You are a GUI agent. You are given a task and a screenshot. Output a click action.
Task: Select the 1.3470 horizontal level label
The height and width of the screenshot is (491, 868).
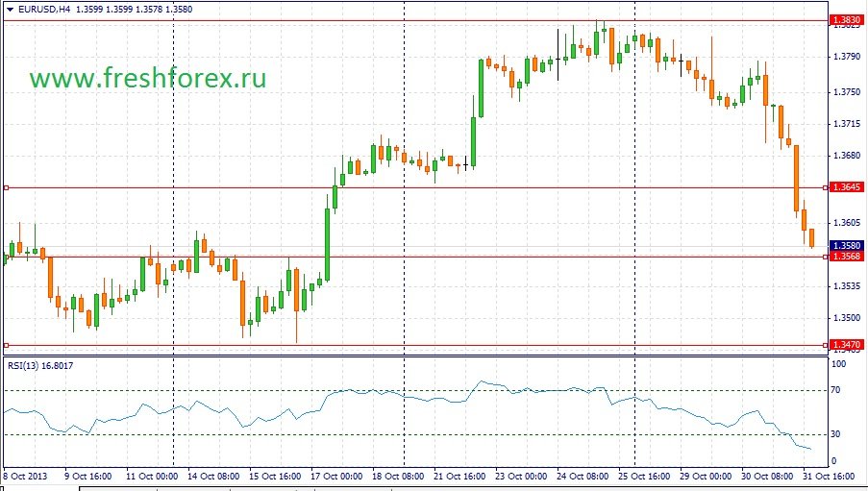(847, 345)
